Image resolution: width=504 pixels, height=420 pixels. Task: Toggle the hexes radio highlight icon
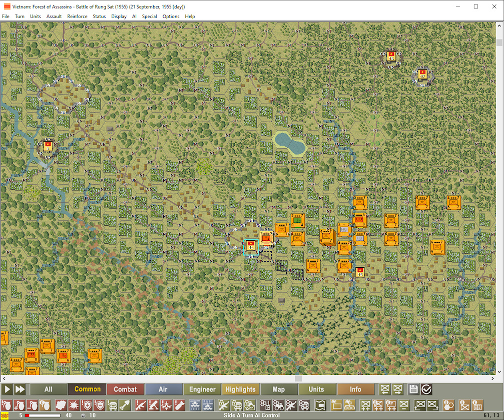[265, 405]
